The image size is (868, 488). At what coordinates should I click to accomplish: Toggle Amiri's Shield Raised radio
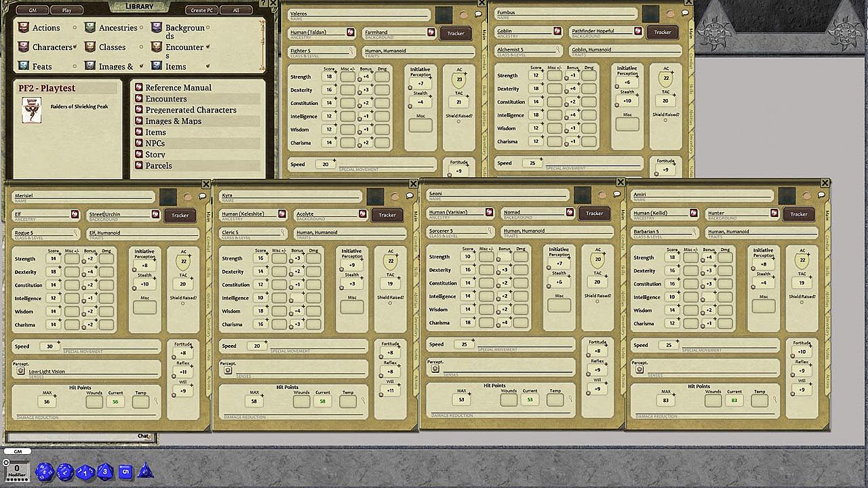pyautogui.click(x=802, y=302)
